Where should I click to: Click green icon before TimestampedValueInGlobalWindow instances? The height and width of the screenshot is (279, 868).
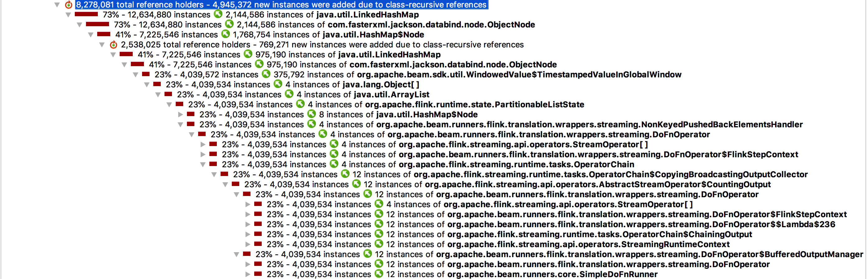coord(266,74)
